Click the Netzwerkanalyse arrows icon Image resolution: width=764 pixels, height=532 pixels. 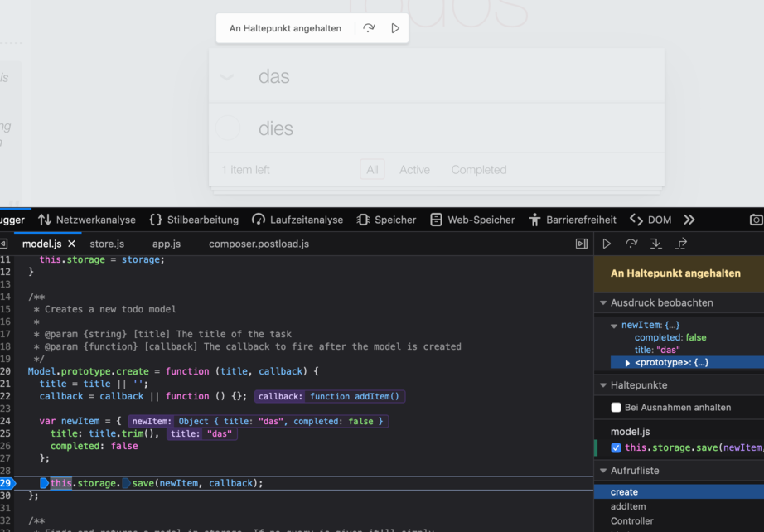coord(45,220)
